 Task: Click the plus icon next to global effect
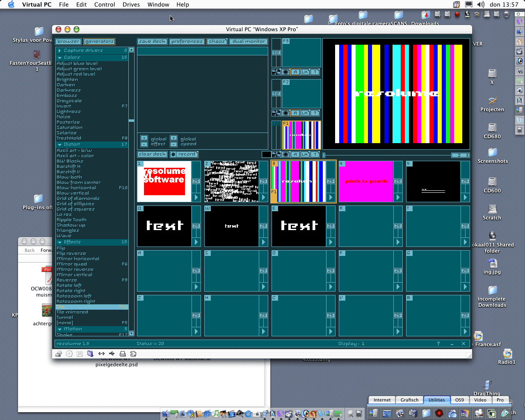point(144,139)
